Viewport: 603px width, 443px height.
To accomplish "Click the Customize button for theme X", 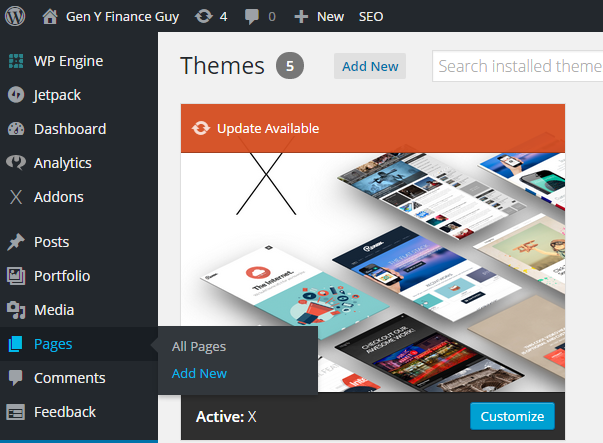I will point(512,416).
